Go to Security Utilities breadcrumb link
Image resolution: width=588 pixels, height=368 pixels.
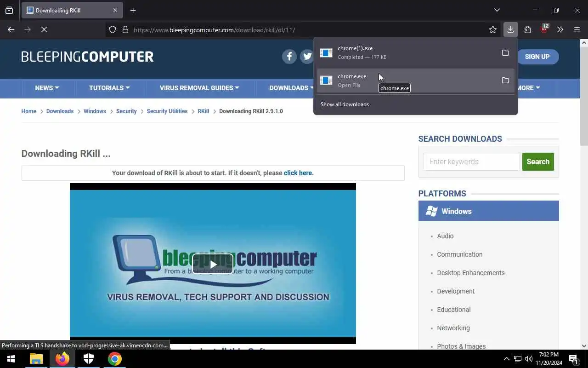tap(167, 111)
